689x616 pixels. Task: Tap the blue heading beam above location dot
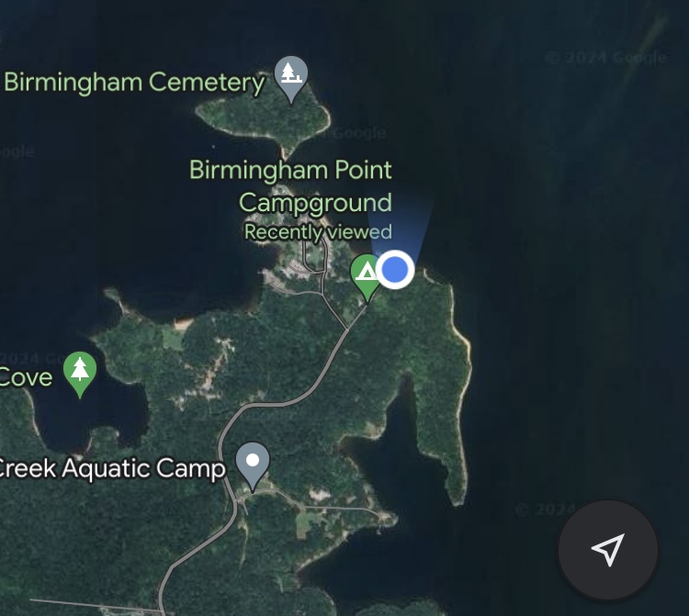(x=400, y=224)
